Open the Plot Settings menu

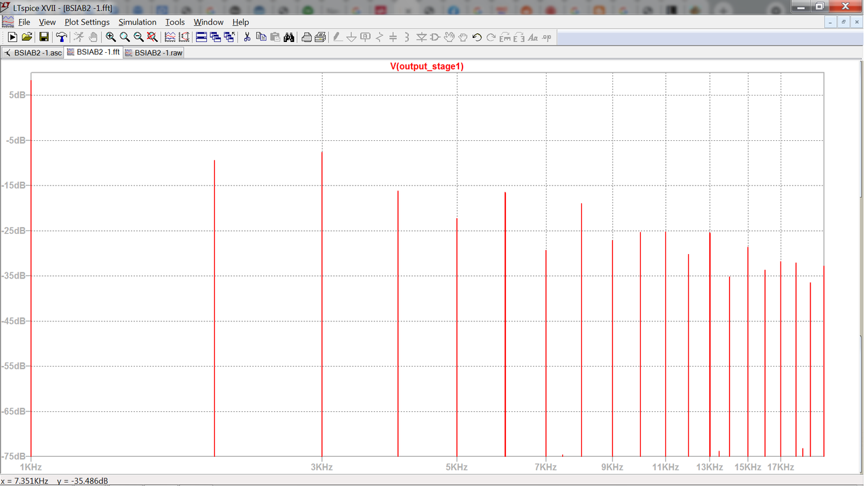point(87,22)
